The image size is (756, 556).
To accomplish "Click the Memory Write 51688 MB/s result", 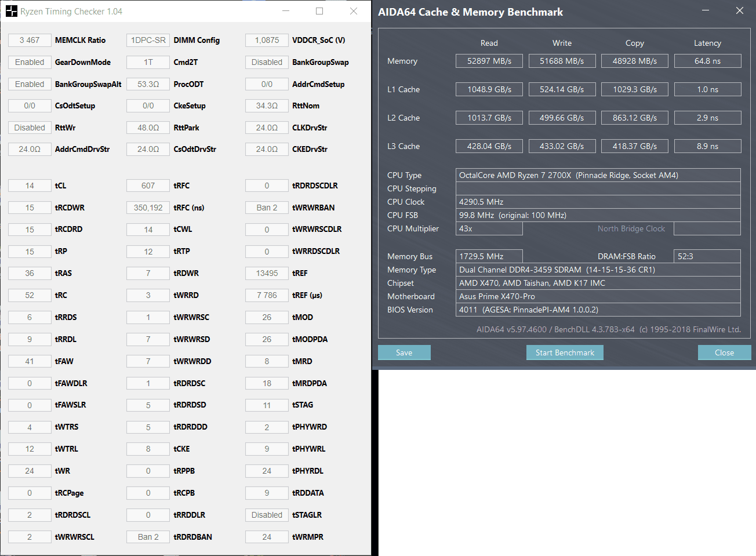I will [x=562, y=61].
